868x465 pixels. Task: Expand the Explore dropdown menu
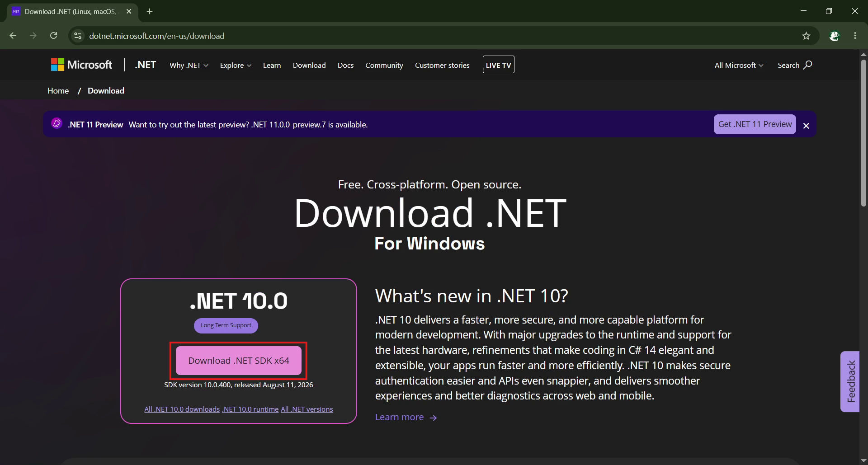pyautogui.click(x=236, y=65)
